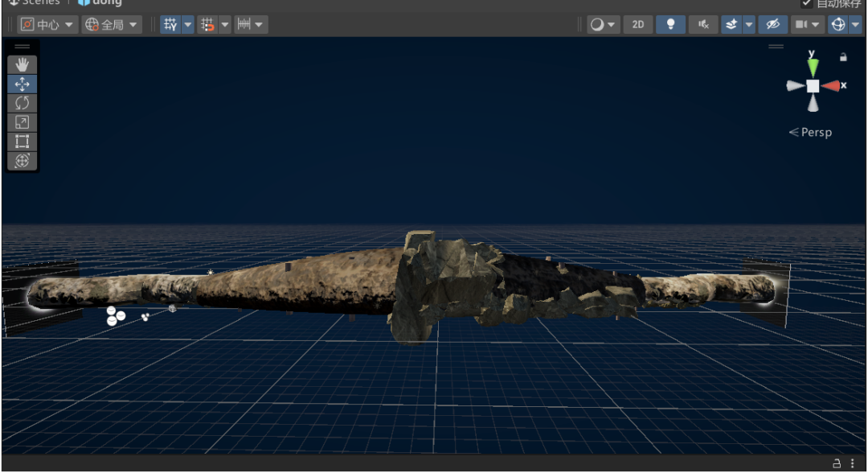This screenshot has height=473, width=868.
Task: Toggle the 自动保存 auto save checkbox
Action: pos(807,3)
